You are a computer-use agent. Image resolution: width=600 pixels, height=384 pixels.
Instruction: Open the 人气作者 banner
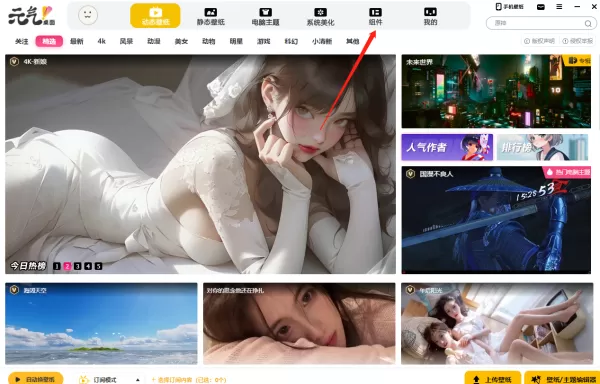pos(447,147)
